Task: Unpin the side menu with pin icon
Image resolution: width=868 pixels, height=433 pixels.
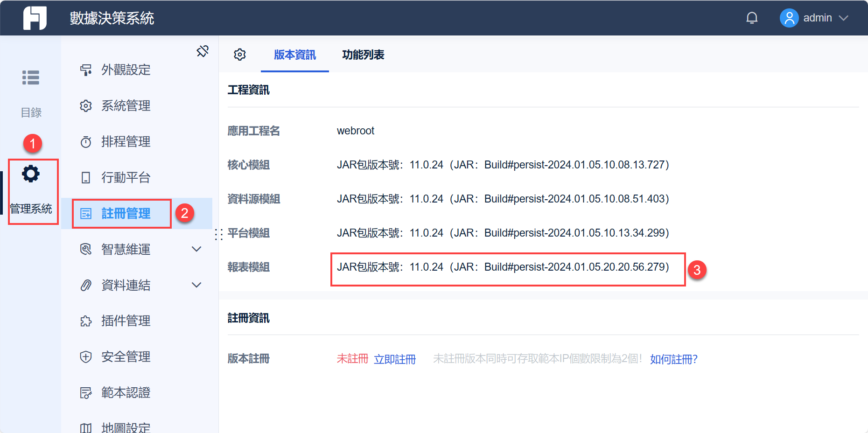Action: pyautogui.click(x=203, y=51)
